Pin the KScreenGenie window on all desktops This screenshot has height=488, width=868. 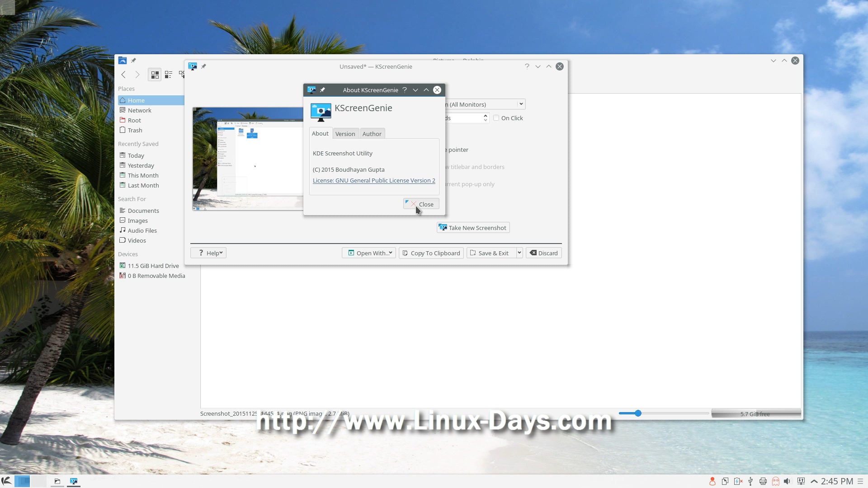(x=203, y=66)
